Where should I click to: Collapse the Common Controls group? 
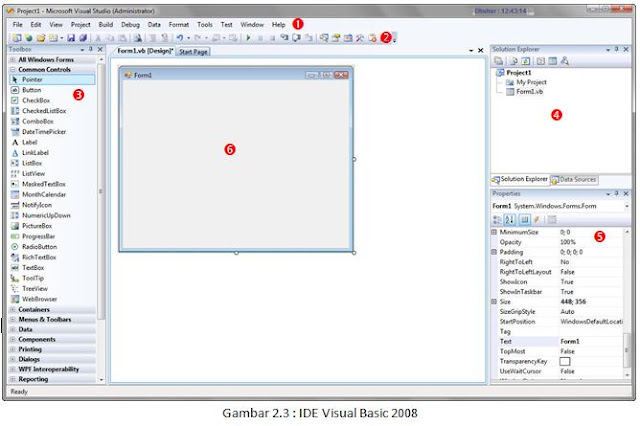13,69
